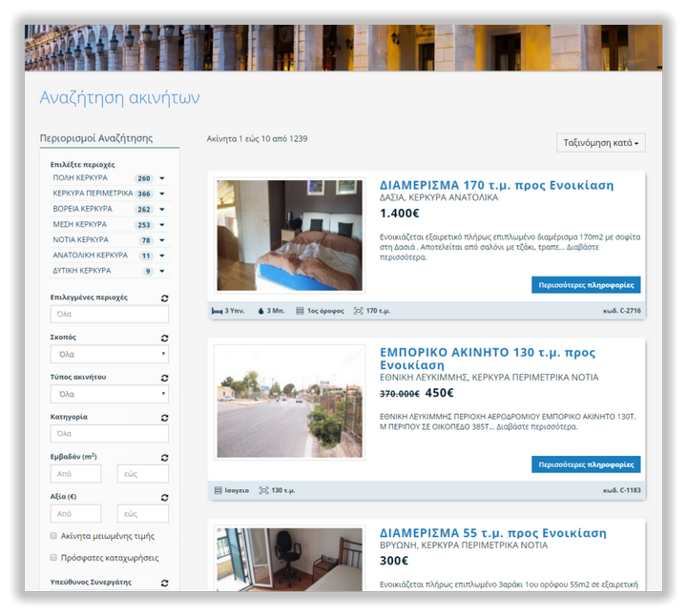
Task: Click the Αξία εώς field
Action: (143, 514)
